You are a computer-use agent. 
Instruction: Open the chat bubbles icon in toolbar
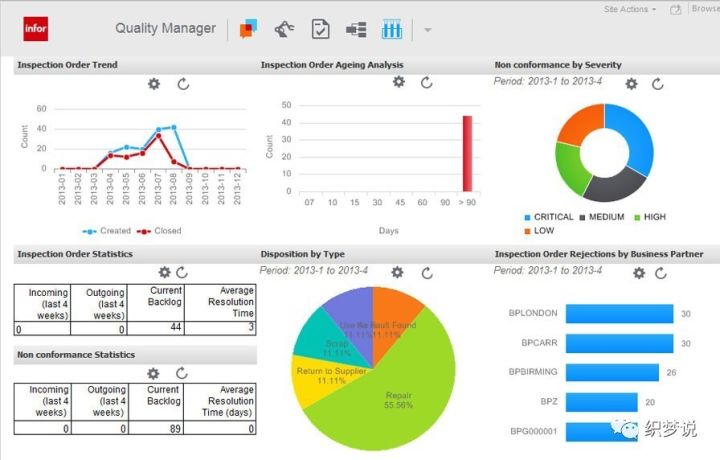pyautogui.click(x=248, y=29)
